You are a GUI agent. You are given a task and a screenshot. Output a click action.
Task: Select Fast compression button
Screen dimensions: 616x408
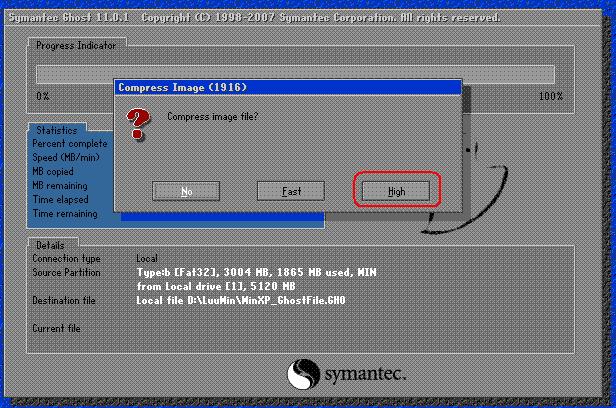tap(291, 191)
